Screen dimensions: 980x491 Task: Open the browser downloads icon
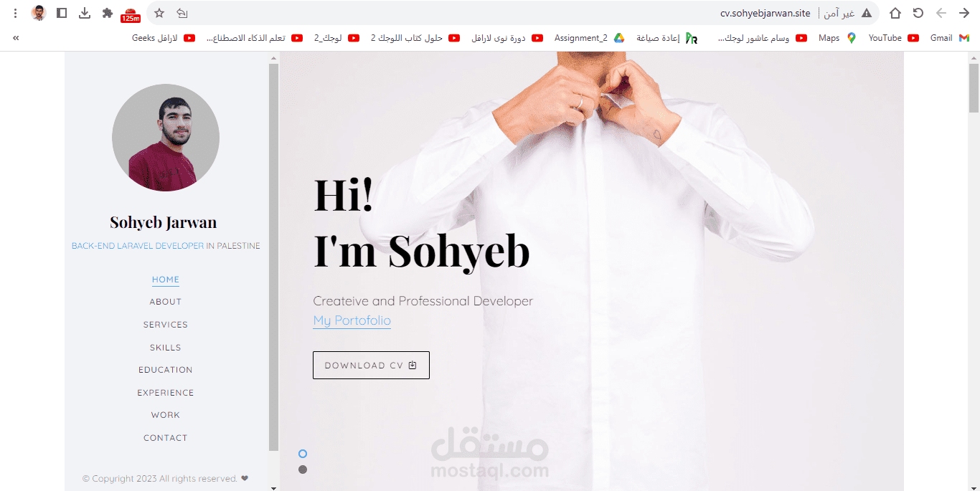click(85, 13)
